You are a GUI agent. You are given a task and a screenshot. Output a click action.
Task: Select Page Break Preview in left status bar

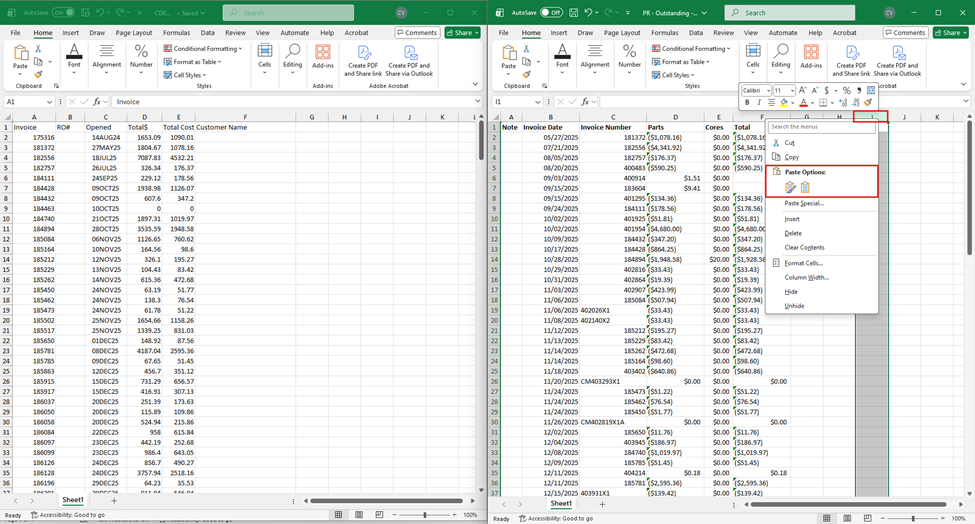click(x=379, y=515)
